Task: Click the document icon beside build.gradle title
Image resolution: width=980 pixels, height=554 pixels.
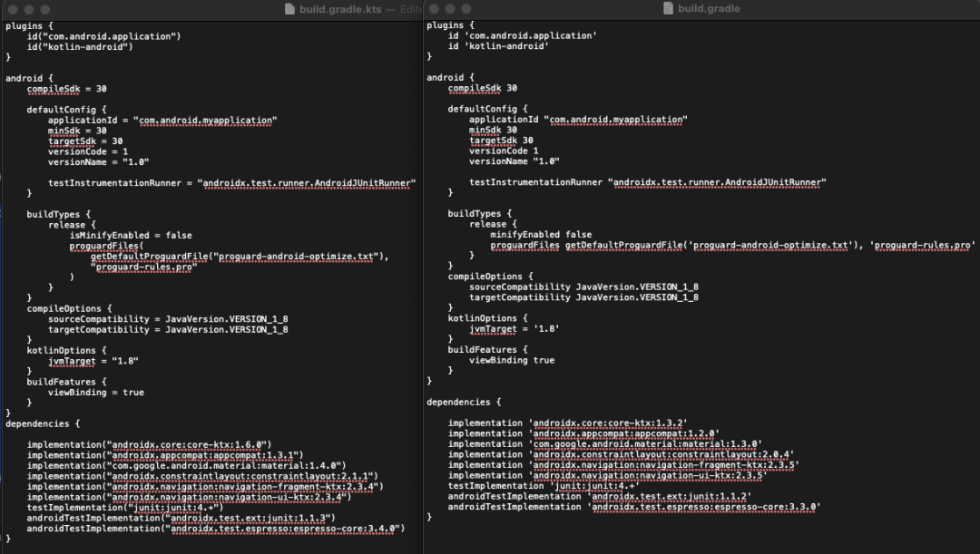Action: point(668,8)
